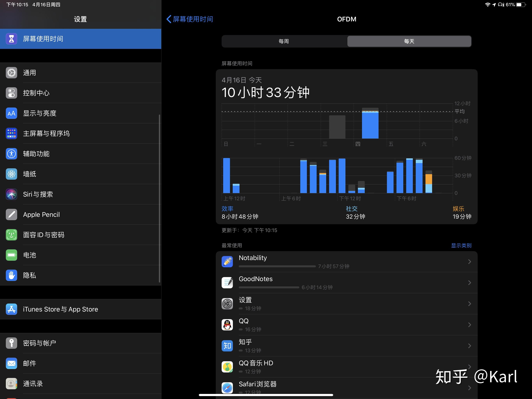This screenshot has width=532, height=399.
Task: Switch to the 每周 segment
Action: 284,41
